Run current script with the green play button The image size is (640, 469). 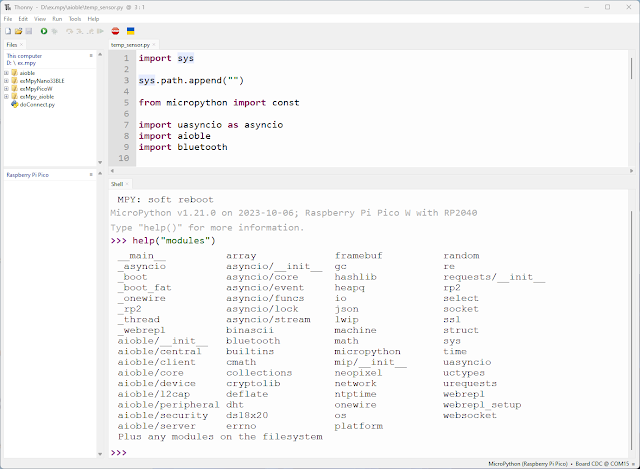coord(44,31)
